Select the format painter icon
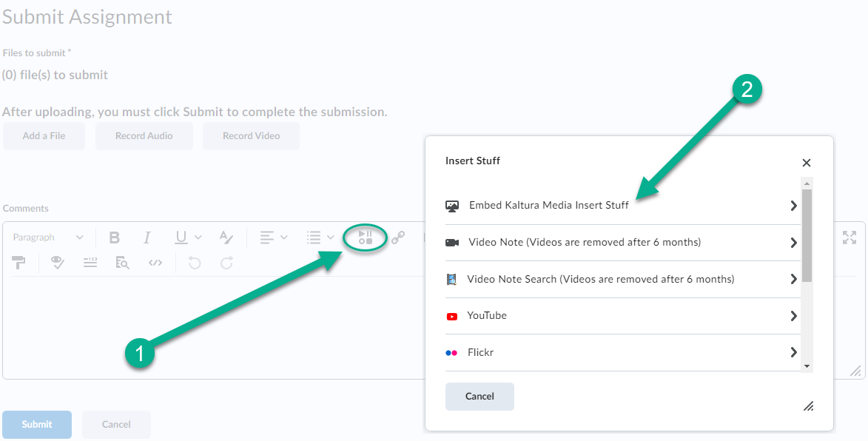Viewport: 868px width, 441px height. (x=19, y=262)
